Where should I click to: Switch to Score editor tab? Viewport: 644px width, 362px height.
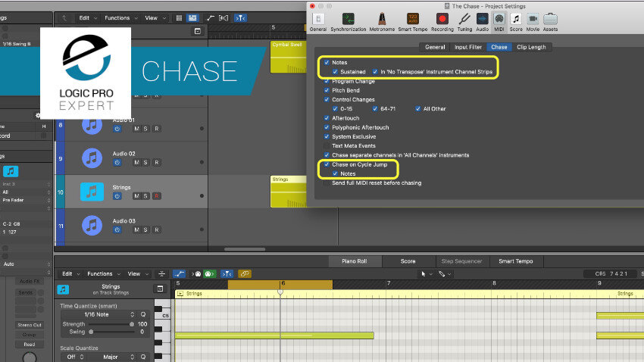(408, 261)
